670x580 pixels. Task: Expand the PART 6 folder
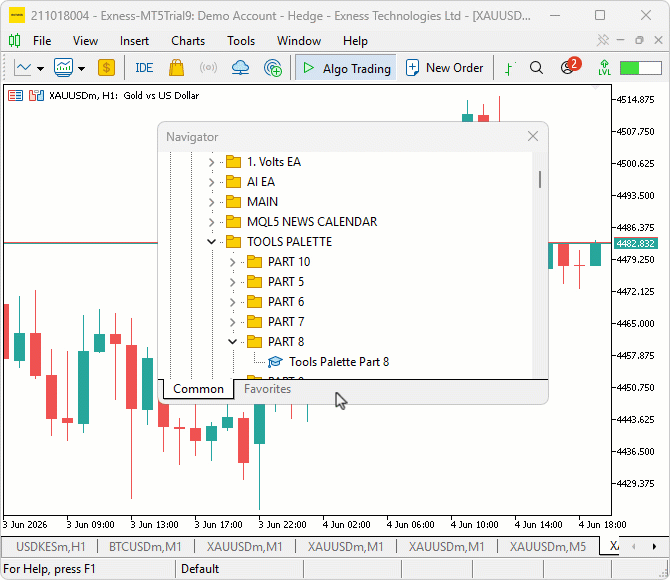[232, 302]
